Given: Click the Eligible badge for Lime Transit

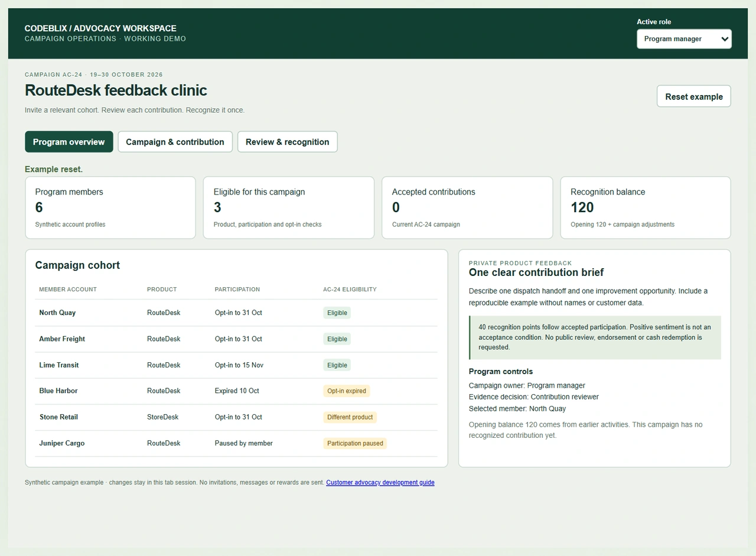Looking at the screenshot, I should pyautogui.click(x=337, y=365).
